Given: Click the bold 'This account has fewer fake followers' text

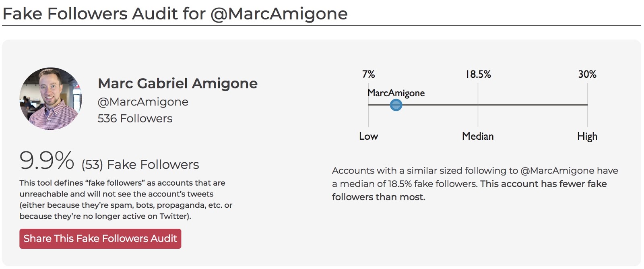Looking at the screenshot, I should point(469,190).
